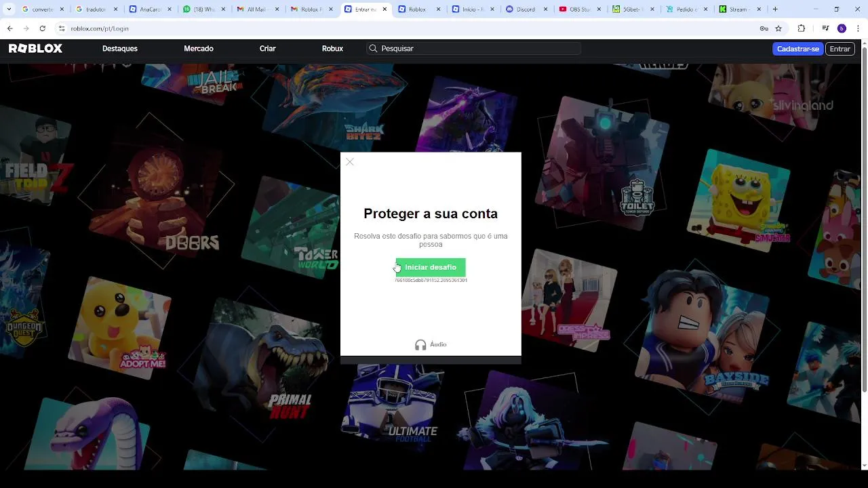868x488 pixels.
Task: Close the Stream tab
Action: 759,9
